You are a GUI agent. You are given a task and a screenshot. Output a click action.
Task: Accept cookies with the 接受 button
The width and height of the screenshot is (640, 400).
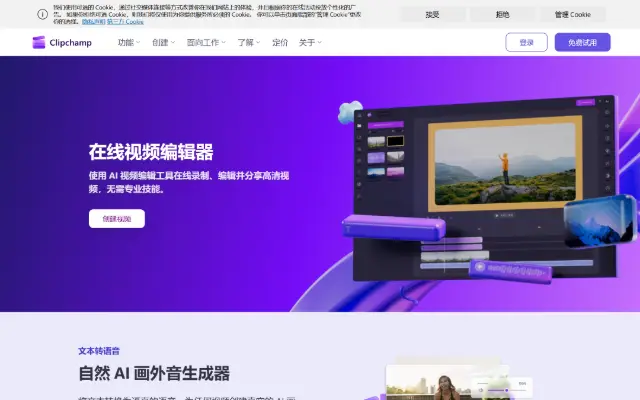point(433,15)
